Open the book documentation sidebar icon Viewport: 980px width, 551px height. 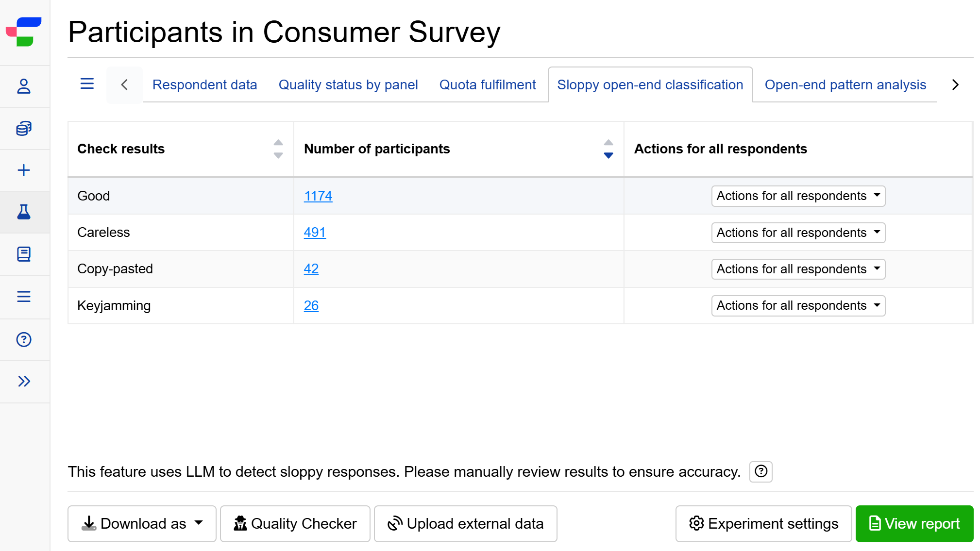(24, 254)
